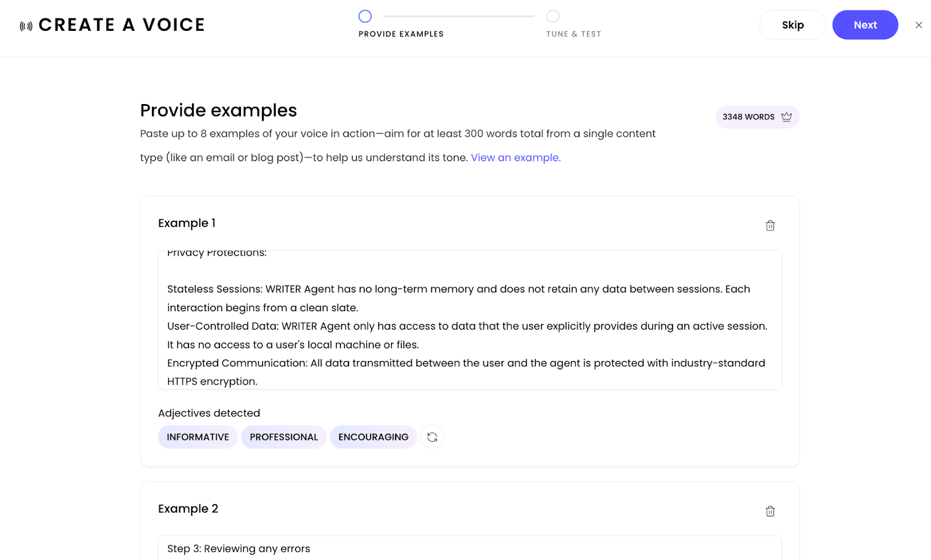Click the ENCOURAGING adjective tag
Screen dimensions: 931x560
pyautogui.click(x=374, y=437)
